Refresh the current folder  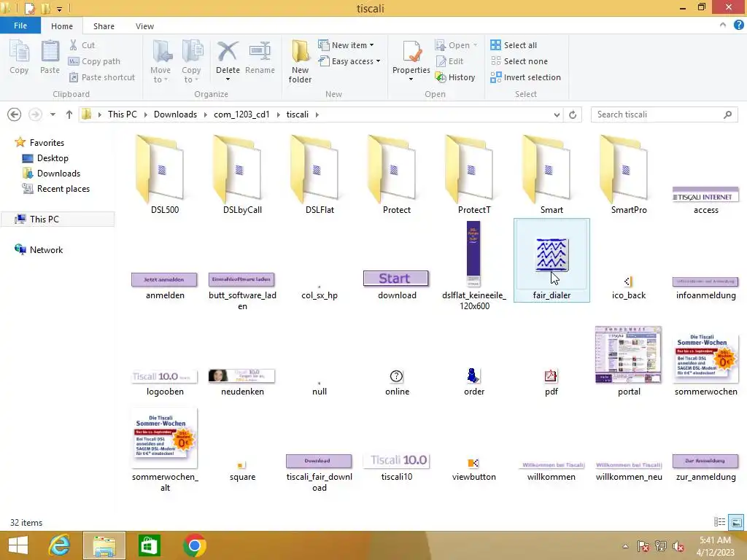click(573, 114)
